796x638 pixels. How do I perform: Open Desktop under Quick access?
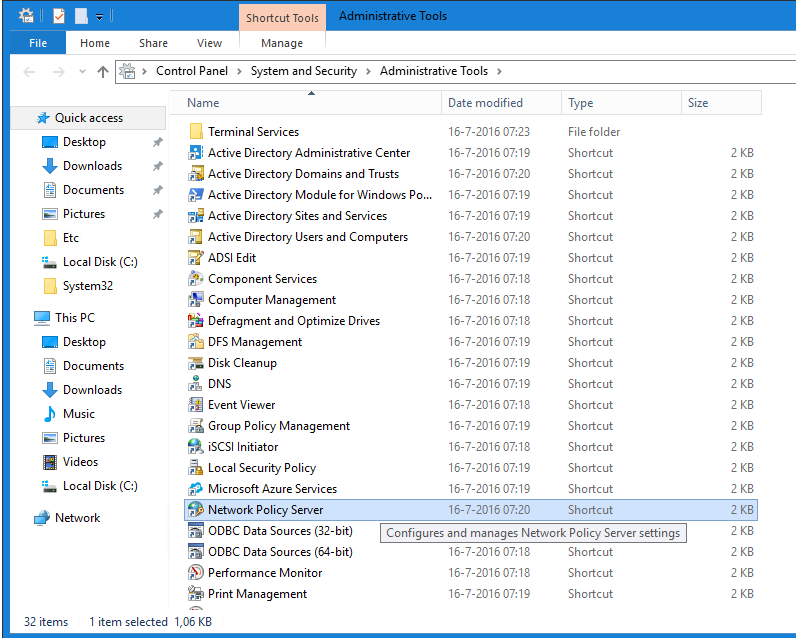pos(84,142)
